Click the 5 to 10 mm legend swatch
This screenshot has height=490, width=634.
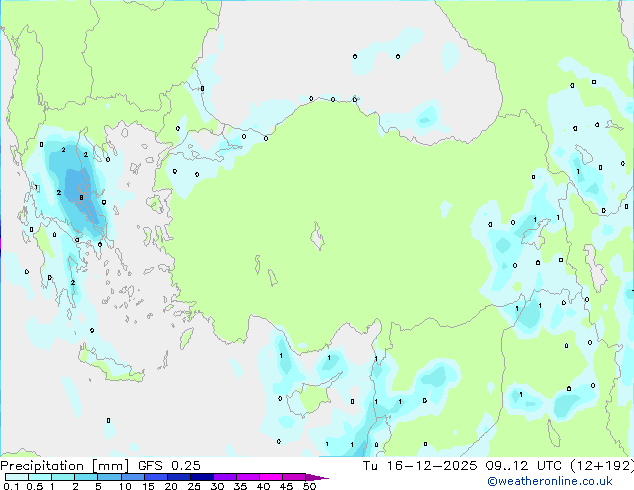pyautogui.click(x=109, y=477)
